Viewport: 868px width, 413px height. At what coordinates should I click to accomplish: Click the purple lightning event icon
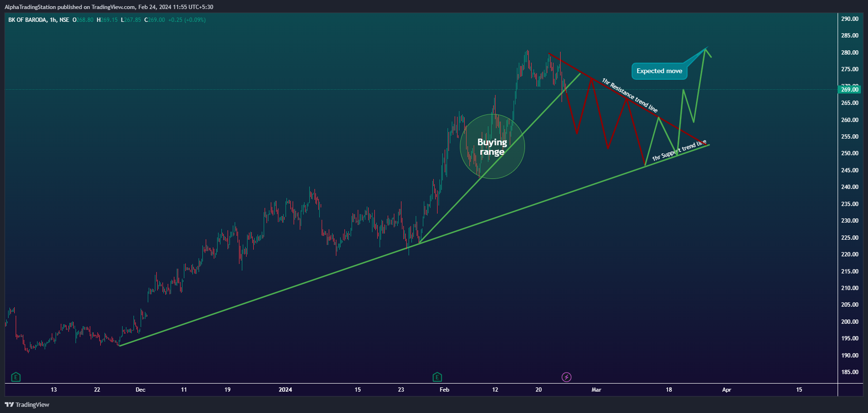pos(566,377)
